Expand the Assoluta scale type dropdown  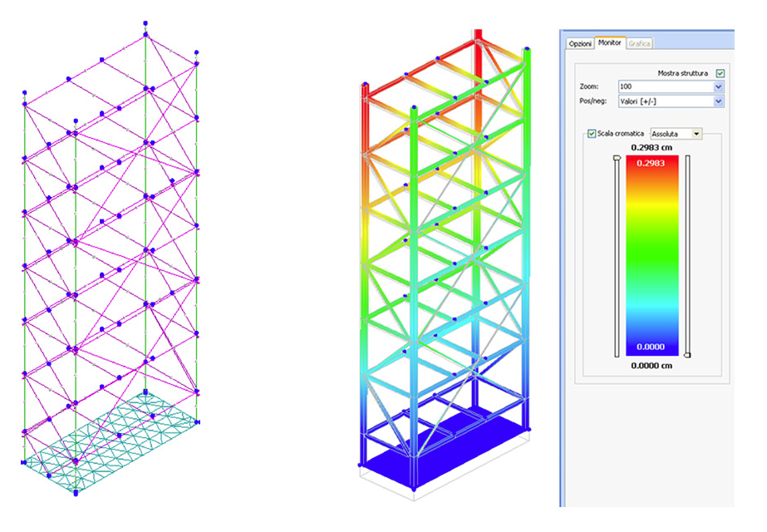click(696, 133)
